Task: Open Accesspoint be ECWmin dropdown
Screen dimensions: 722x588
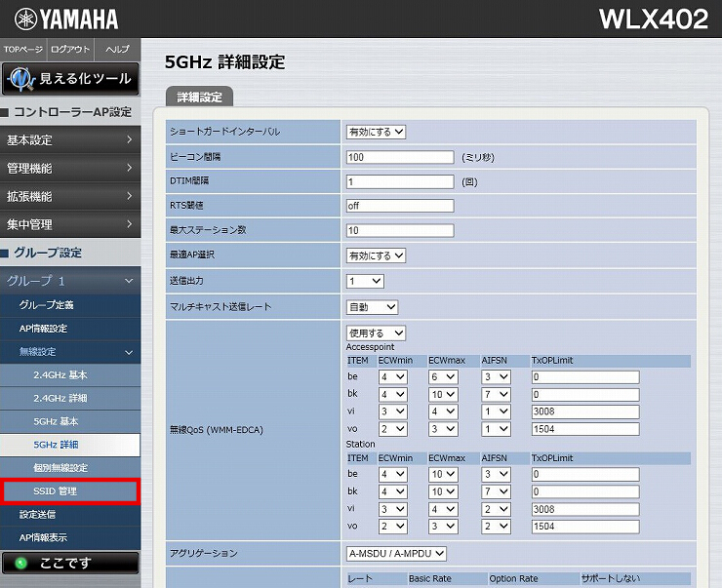Action: click(393, 377)
